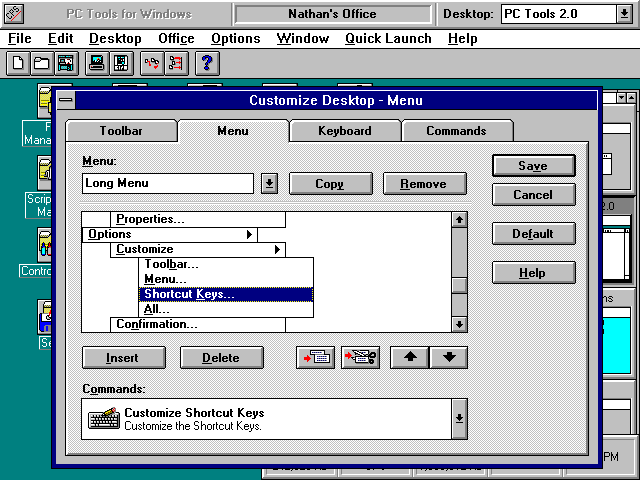
Task: Open the Long Menu dropdown list
Action: [269, 184]
